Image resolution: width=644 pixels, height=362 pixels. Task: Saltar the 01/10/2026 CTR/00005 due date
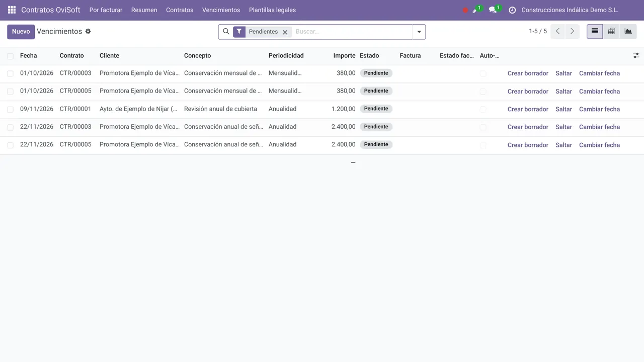click(563, 92)
